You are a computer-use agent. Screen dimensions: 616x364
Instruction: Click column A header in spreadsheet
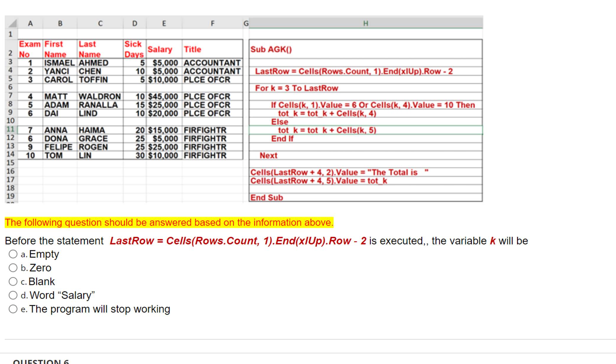30,23
